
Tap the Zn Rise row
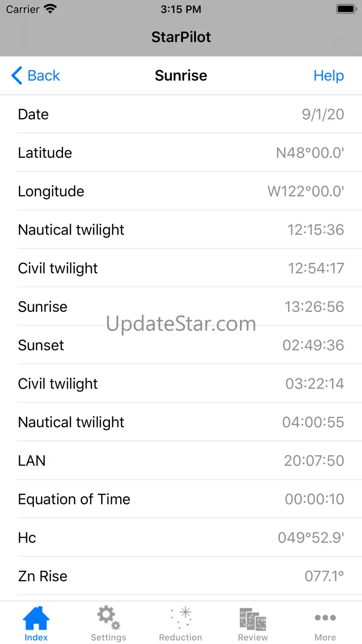click(x=181, y=577)
